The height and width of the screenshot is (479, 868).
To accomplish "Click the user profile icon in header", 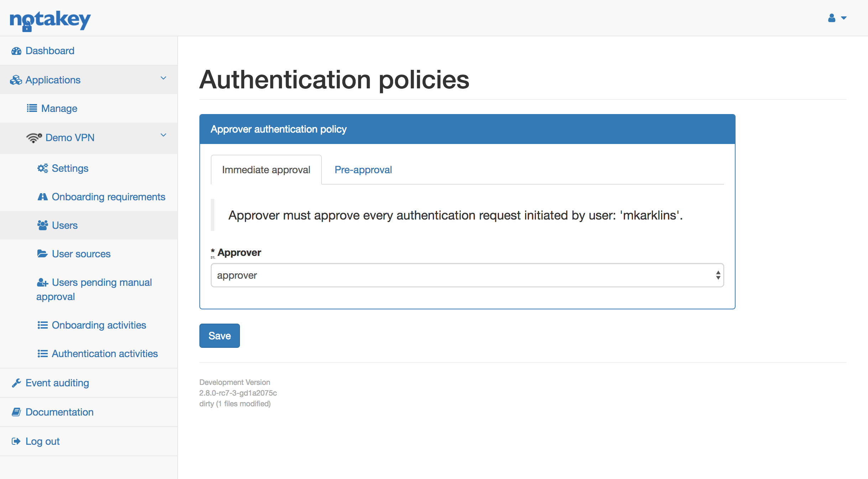I will click(831, 18).
